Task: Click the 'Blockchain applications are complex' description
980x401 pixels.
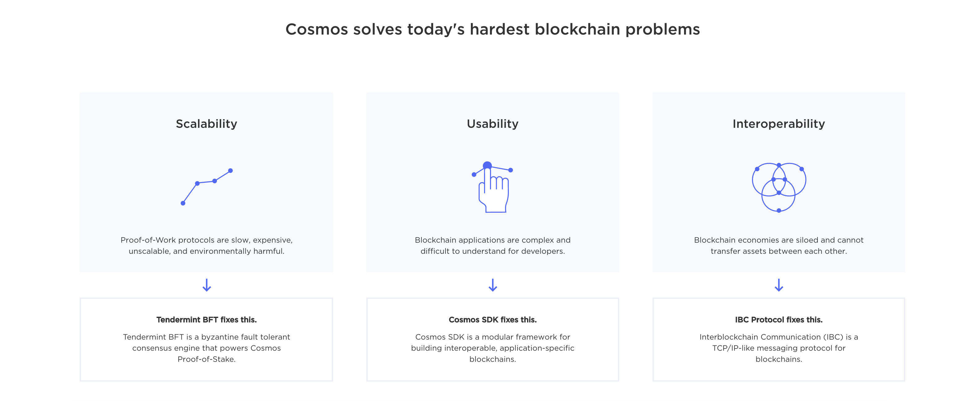Action: 493,245
